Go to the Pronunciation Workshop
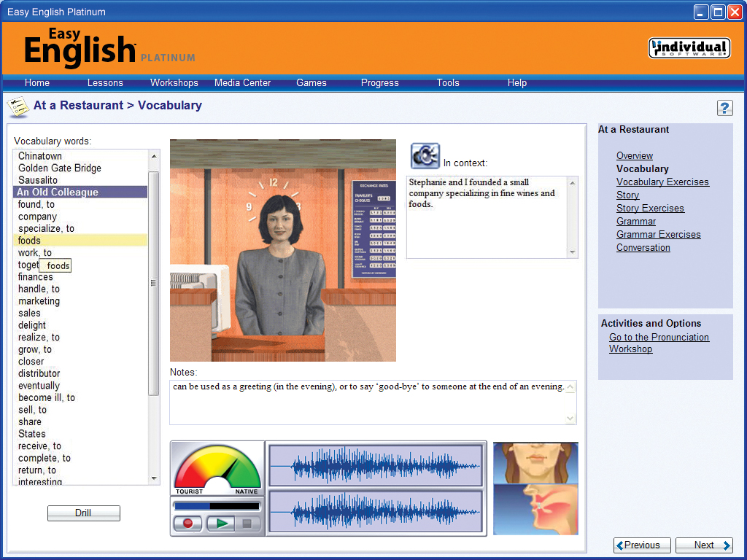Viewport: 747px width, 560px height. click(x=659, y=343)
